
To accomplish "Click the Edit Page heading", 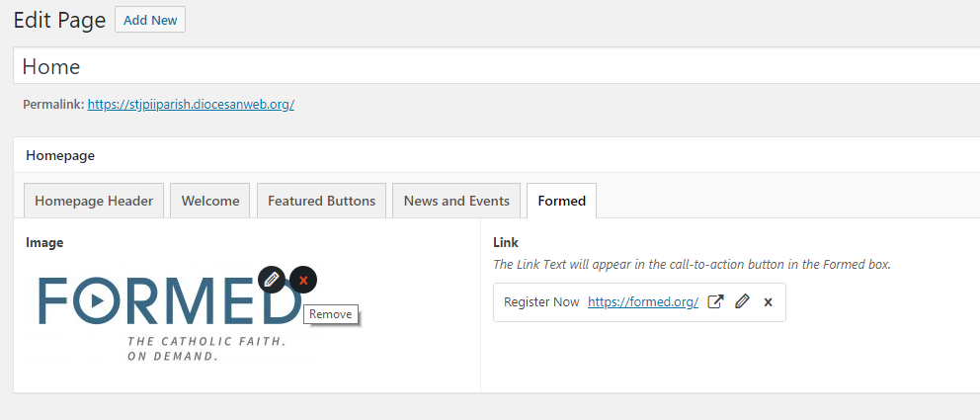I will click(x=59, y=20).
